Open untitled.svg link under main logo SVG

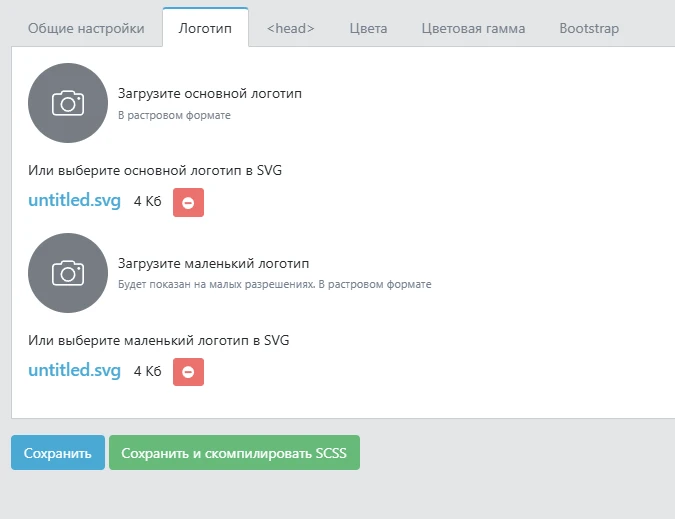pos(74,201)
